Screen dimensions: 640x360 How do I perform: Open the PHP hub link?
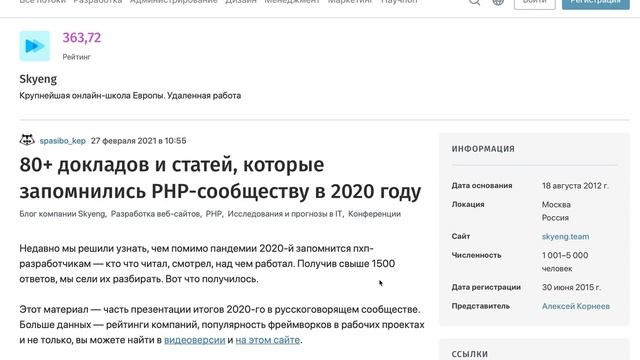click(x=213, y=214)
